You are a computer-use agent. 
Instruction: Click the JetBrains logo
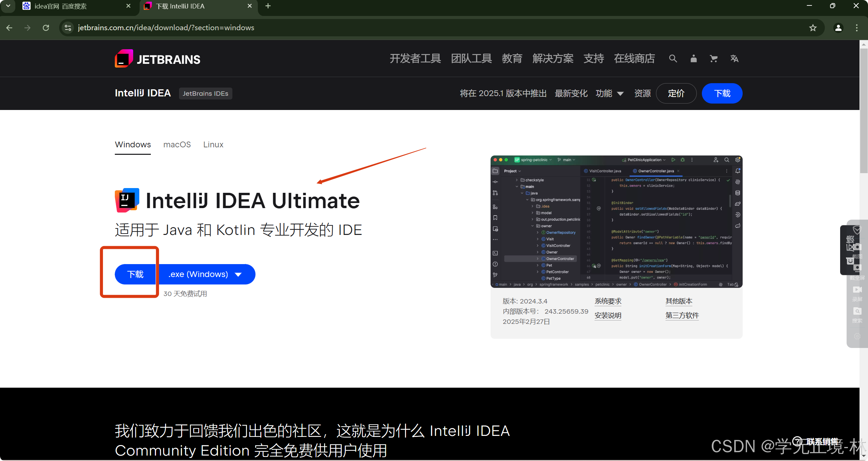click(x=158, y=59)
